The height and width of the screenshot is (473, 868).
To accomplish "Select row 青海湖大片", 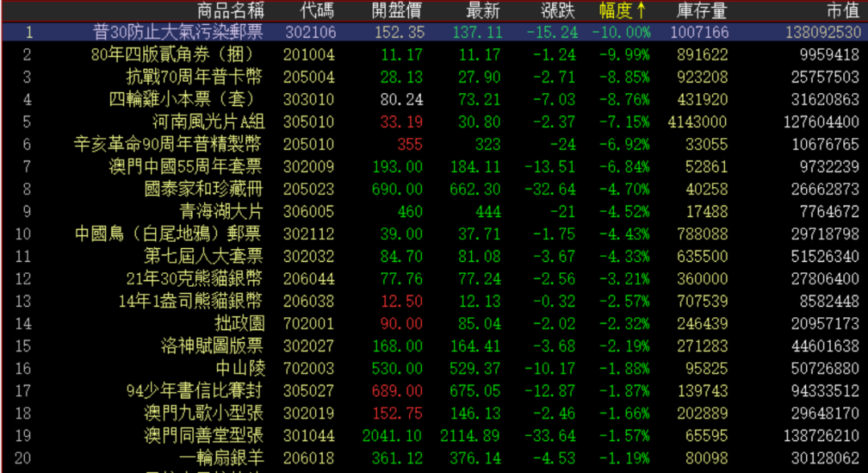I will [x=435, y=211].
